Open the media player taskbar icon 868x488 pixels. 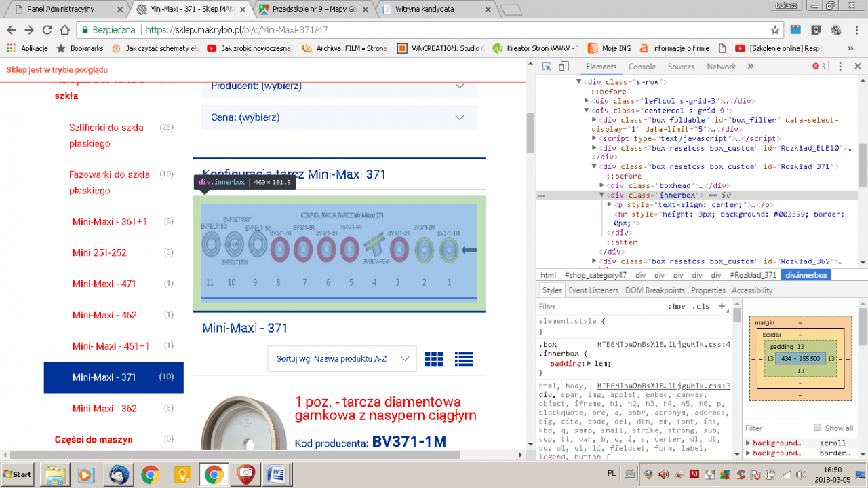87,474
